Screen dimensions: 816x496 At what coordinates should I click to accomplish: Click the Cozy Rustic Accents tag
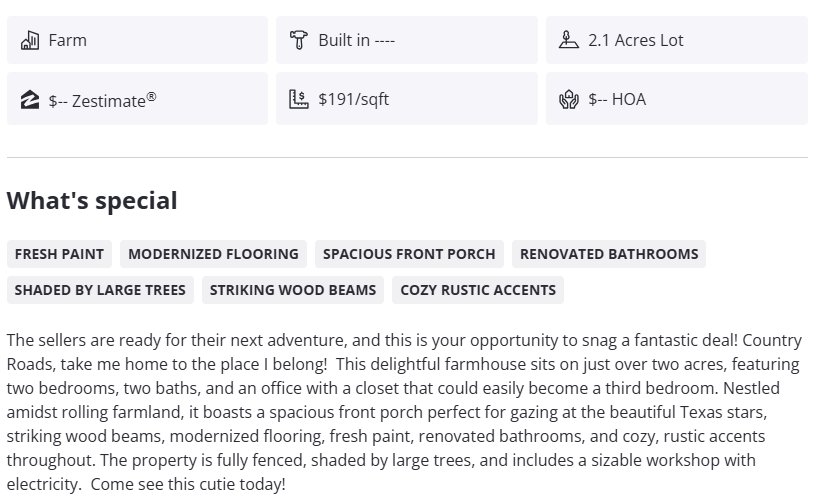coord(478,290)
